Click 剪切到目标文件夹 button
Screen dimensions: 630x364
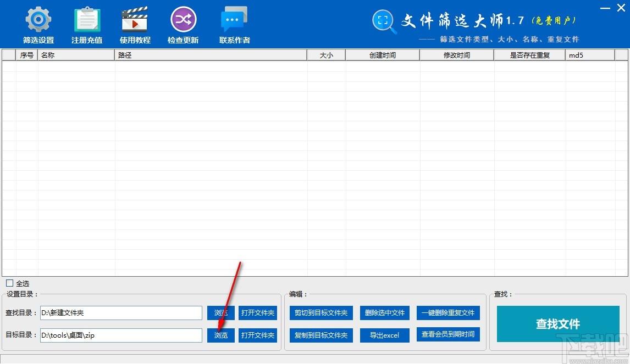321,312
